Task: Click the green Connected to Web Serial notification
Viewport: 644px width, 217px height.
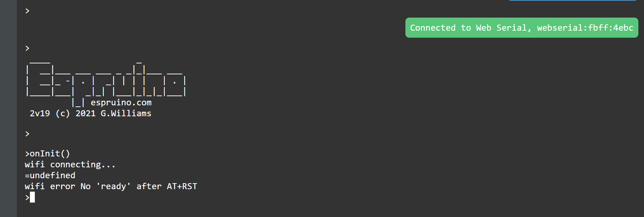Action: [x=522, y=28]
